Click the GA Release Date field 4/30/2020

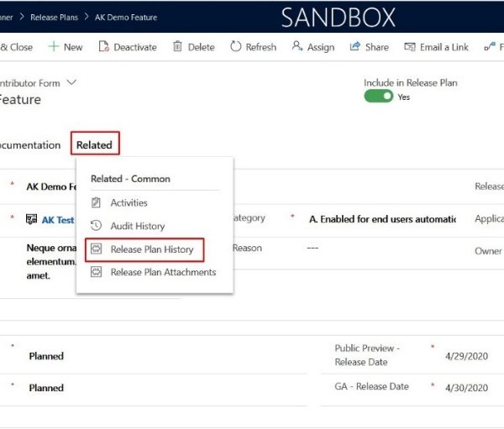pyautogui.click(x=466, y=388)
